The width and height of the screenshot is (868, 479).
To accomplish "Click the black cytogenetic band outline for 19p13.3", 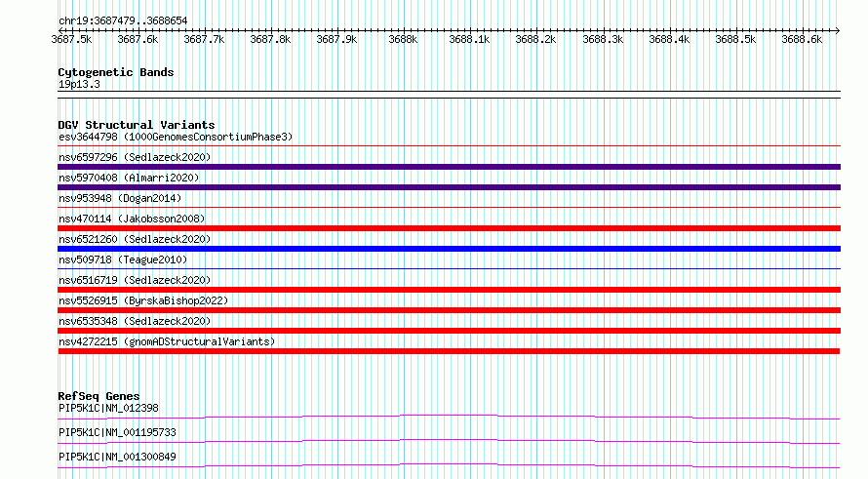I will 449,95.
